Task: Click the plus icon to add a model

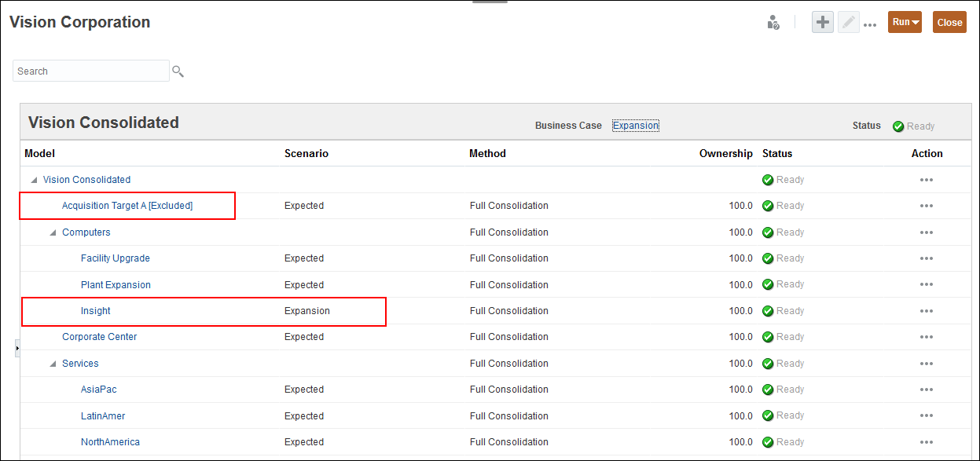Action: pos(823,23)
